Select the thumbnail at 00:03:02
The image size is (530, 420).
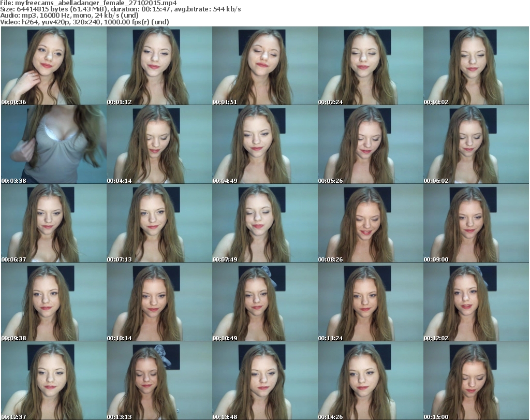pyautogui.click(x=476, y=66)
